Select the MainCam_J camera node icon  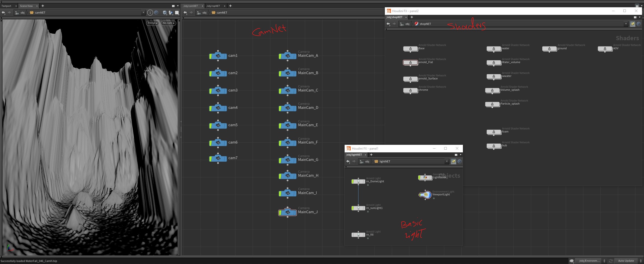click(288, 212)
